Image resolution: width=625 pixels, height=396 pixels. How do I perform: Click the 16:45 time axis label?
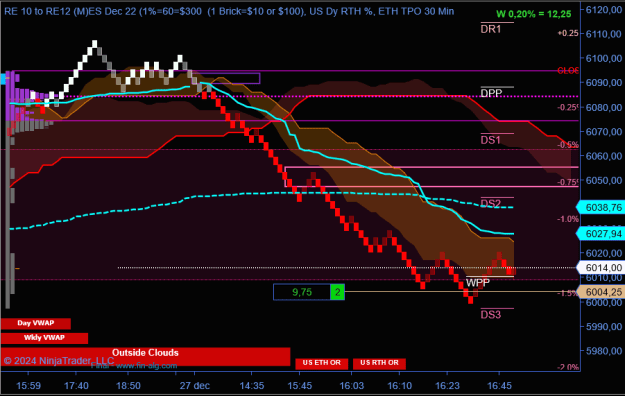click(499, 386)
